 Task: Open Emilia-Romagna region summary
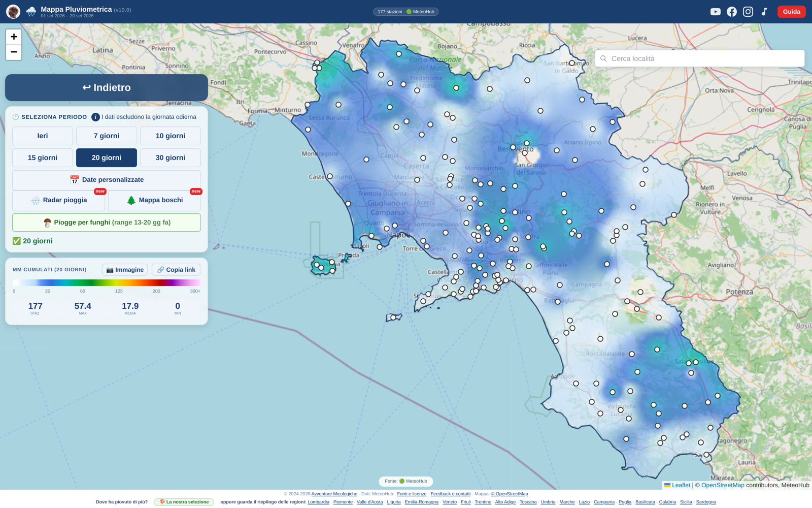[421, 502]
